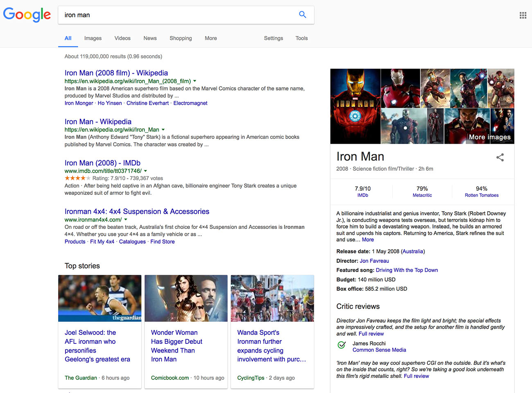Click the Electromagnet sitelink
Screen dimensions: 532x393
click(190, 103)
